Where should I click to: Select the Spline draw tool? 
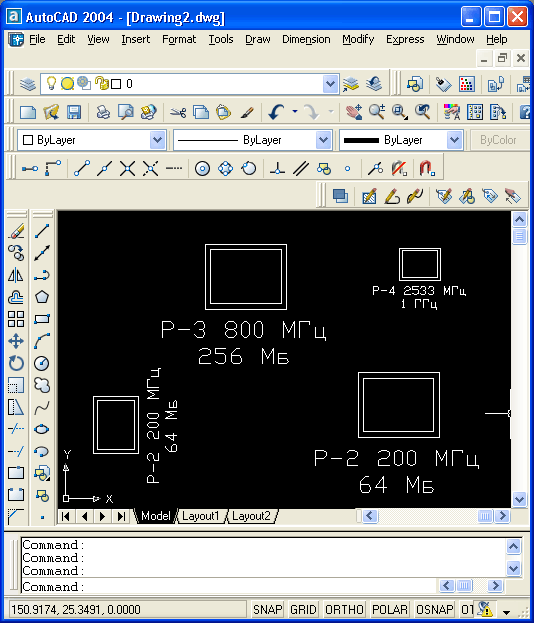coord(42,407)
